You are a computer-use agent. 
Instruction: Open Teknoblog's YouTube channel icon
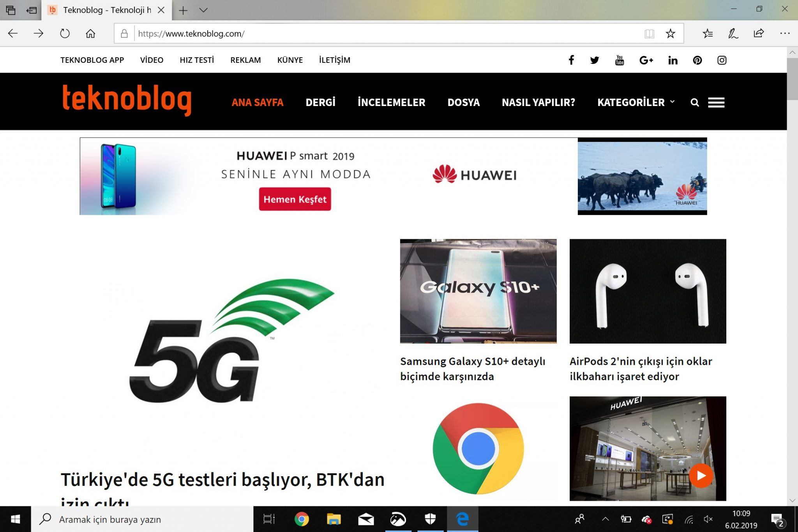click(620, 60)
